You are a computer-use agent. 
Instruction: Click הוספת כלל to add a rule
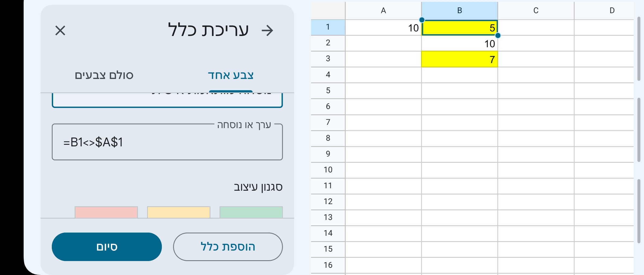(x=228, y=246)
